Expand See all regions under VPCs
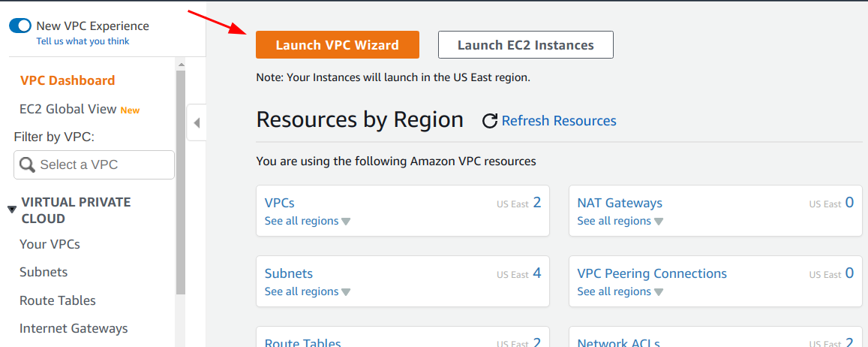Image resolution: width=868 pixels, height=347 pixels. pos(308,221)
